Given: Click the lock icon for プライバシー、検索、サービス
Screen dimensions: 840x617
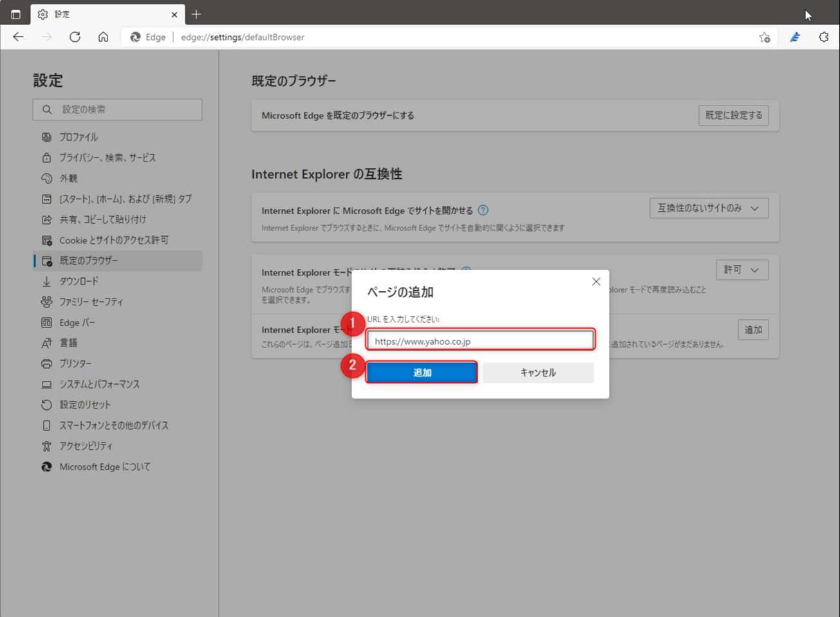Looking at the screenshot, I should click(x=46, y=158).
